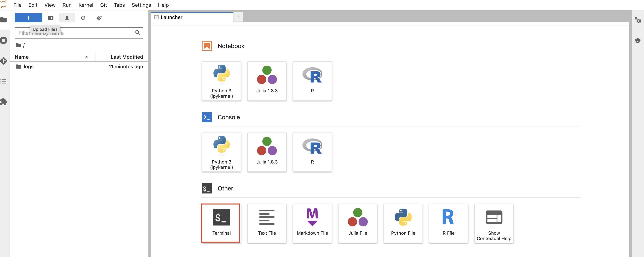Screen dimensions: 644x257
Task: Click the Git clone toolbar icon
Action: pyautogui.click(x=99, y=18)
